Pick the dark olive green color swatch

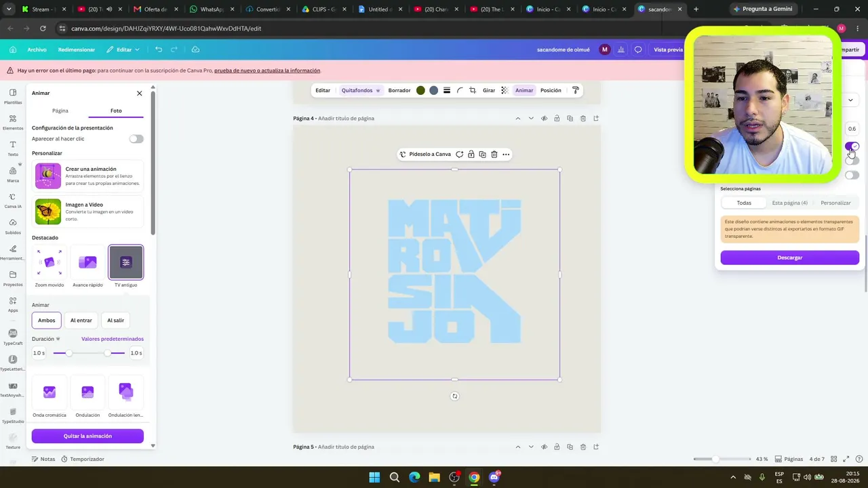tap(420, 90)
